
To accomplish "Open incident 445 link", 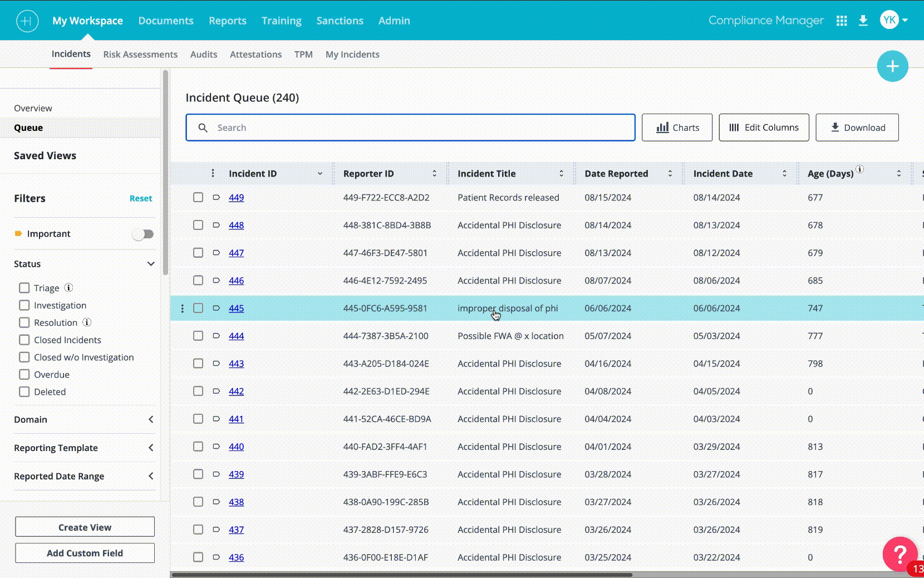I will [x=236, y=308].
